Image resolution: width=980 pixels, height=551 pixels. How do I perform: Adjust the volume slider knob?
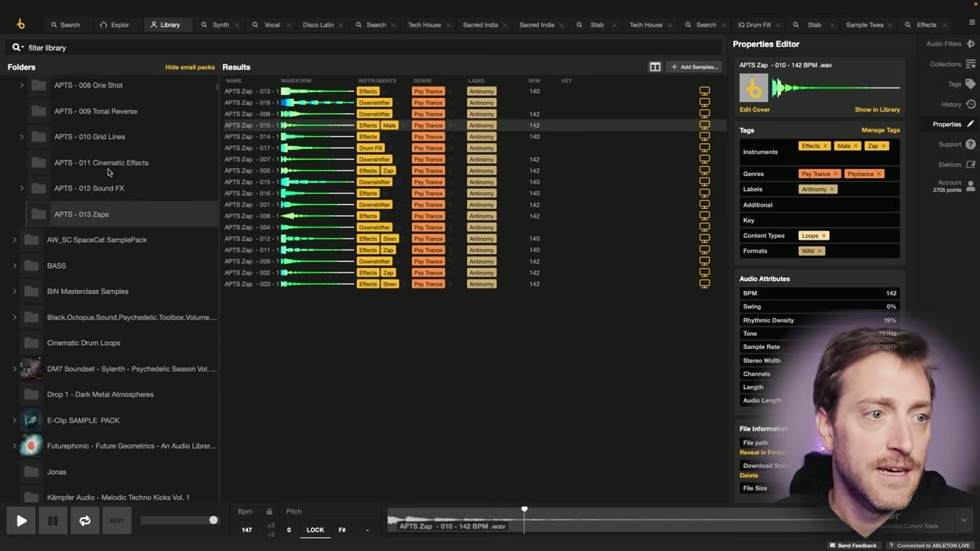[213, 520]
